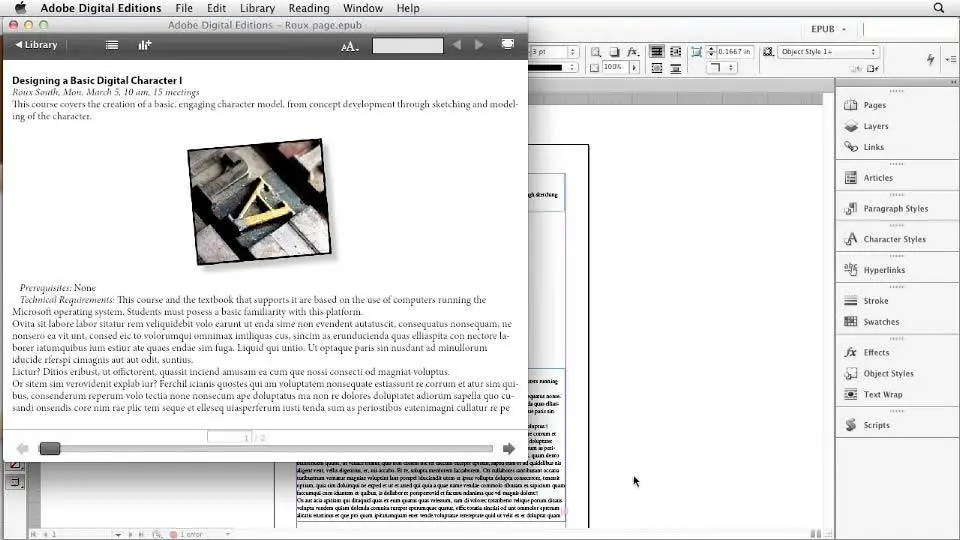This screenshot has width=960, height=540.
Task: Open the Window menu
Action: tap(362, 8)
